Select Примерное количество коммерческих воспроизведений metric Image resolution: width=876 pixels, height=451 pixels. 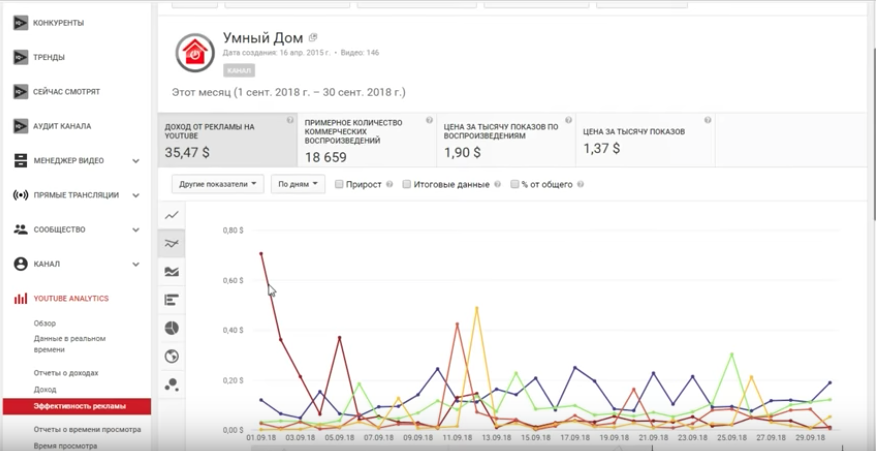pos(367,140)
